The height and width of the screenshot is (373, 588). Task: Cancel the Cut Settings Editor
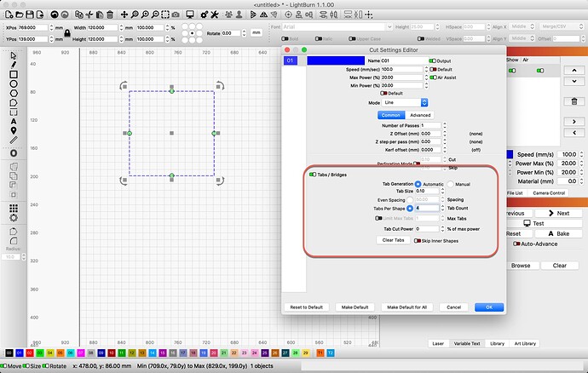(453, 307)
